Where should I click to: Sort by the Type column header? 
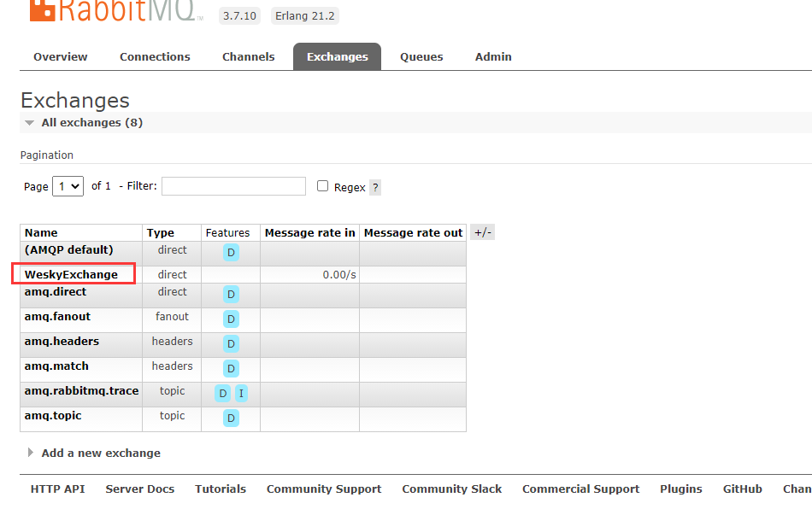161,233
